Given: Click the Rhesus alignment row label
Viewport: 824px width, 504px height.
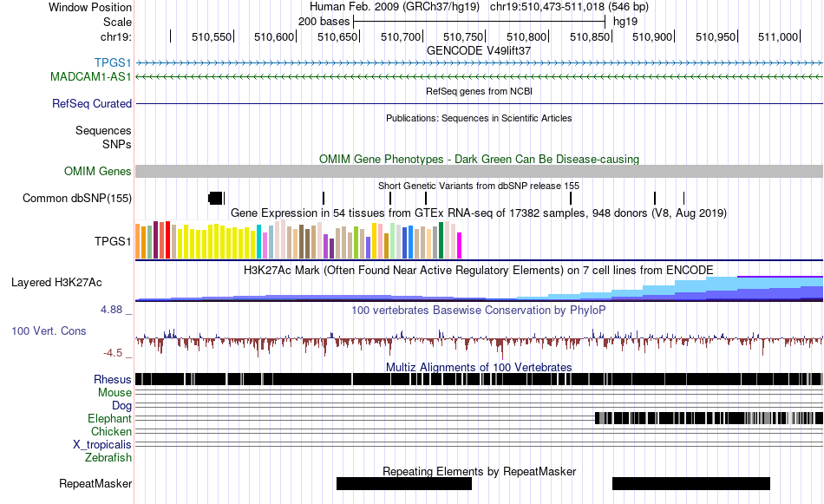Looking at the screenshot, I should pos(113,379).
